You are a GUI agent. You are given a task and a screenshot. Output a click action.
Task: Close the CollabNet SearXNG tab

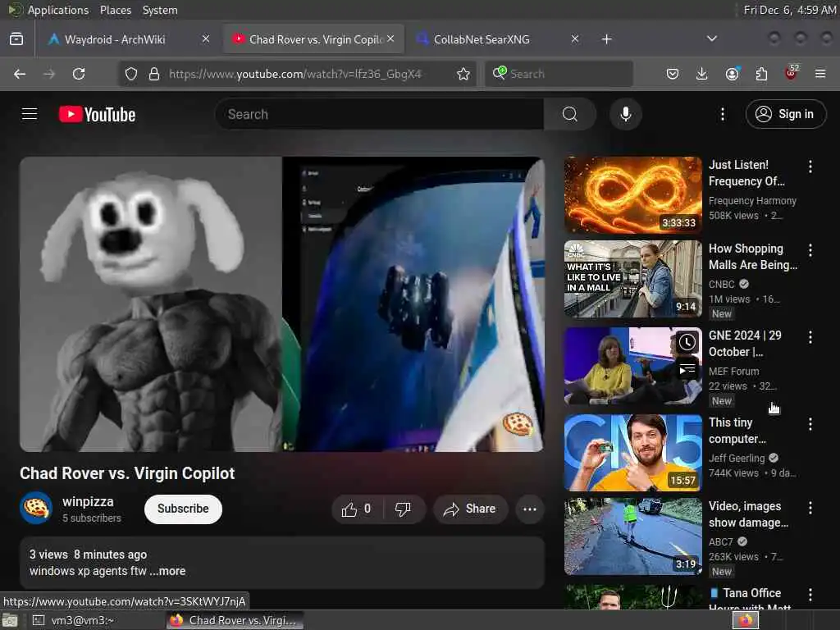click(x=575, y=39)
